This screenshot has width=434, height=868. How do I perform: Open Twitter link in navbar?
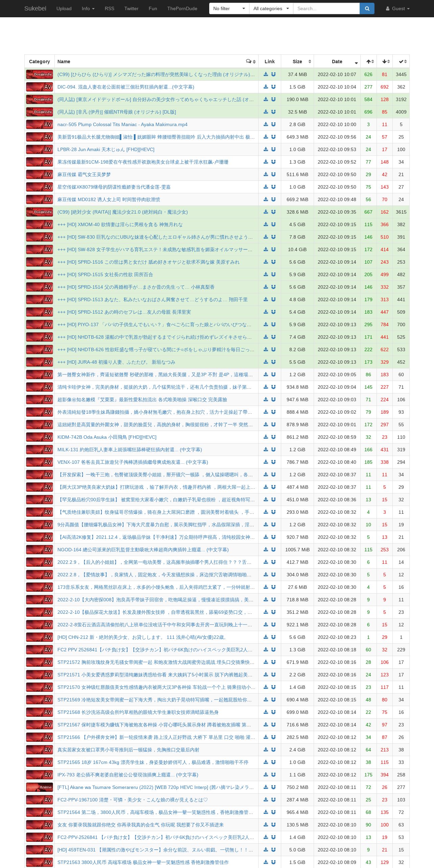pos(131,8)
